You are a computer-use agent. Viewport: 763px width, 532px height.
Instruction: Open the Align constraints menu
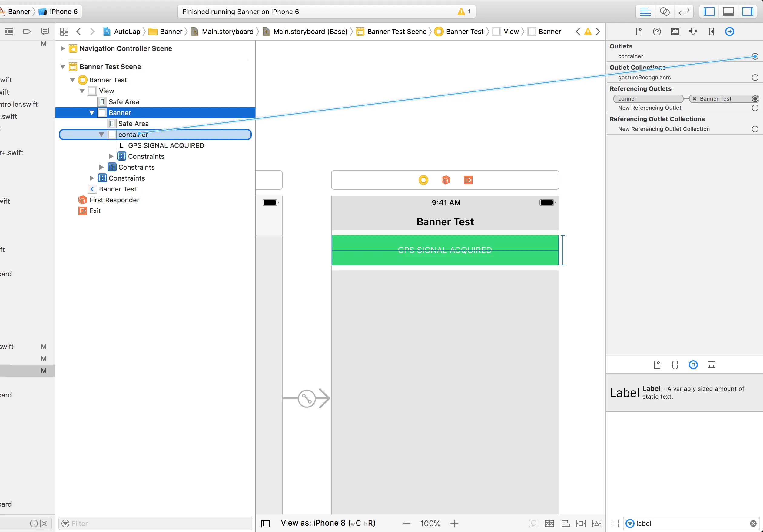(565, 523)
